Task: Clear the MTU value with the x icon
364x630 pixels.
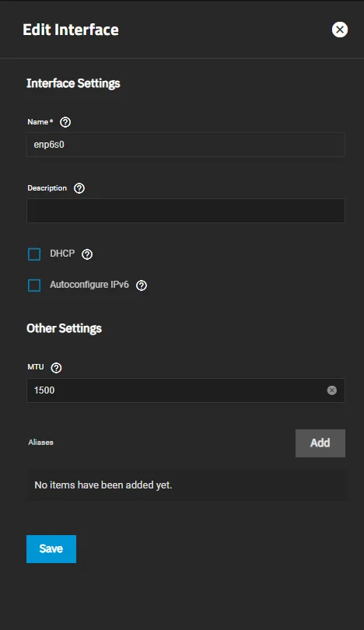Action: click(x=332, y=390)
